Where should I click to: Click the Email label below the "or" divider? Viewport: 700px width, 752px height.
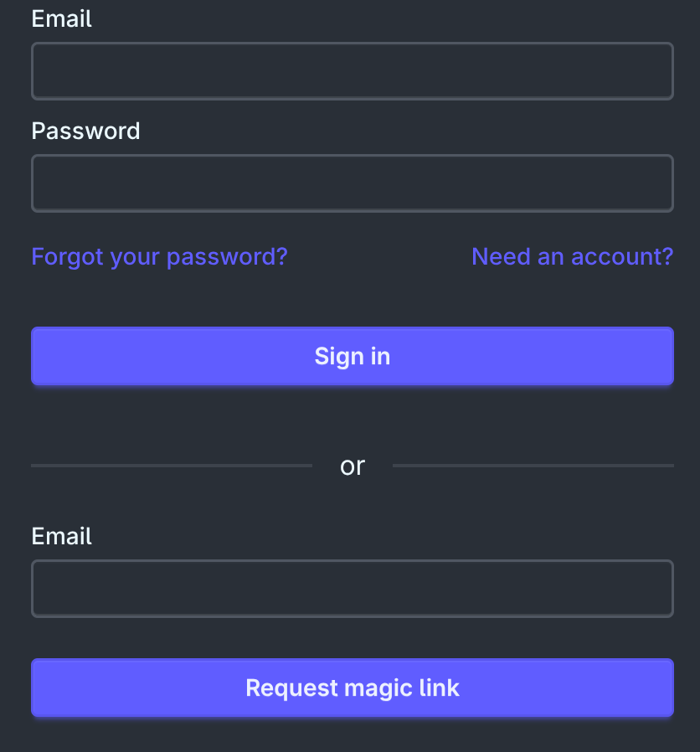click(x=61, y=536)
